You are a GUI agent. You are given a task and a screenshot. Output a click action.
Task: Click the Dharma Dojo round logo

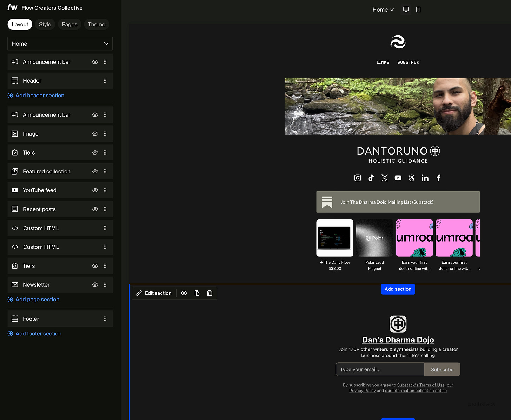398,324
